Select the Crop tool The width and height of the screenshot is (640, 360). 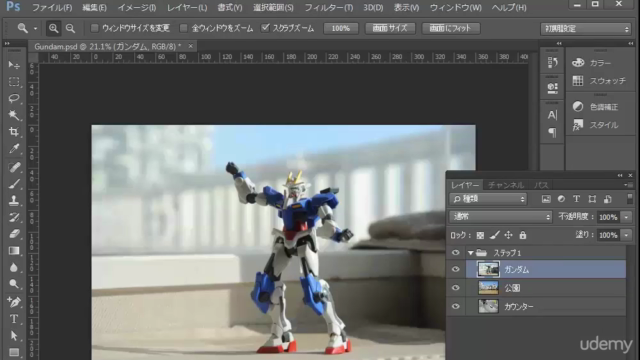(x=14, y=132)
